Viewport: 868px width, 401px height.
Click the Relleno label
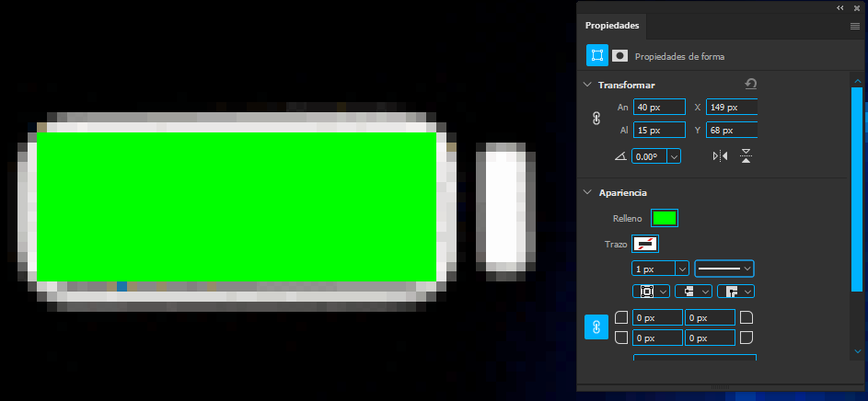pos(627,219)
